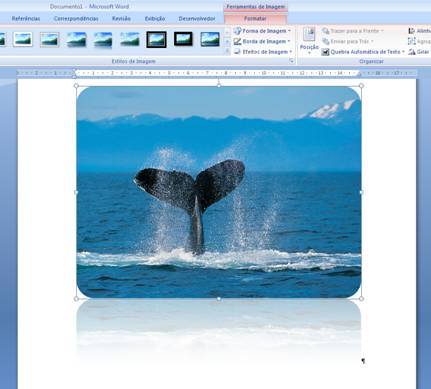Open the Desenvolvedor tab
Screen dimensions: 431x389
[x=197, y=19]
